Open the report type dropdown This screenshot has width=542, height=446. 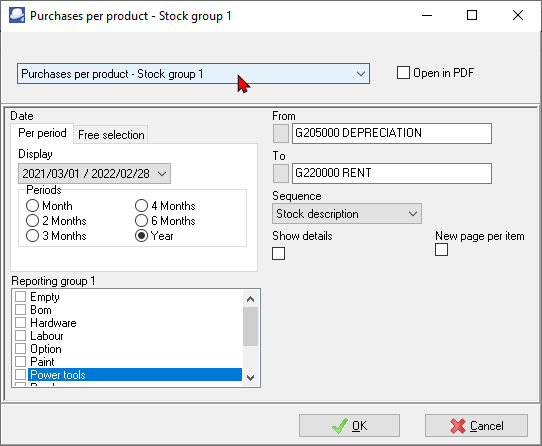coord(193,74)
